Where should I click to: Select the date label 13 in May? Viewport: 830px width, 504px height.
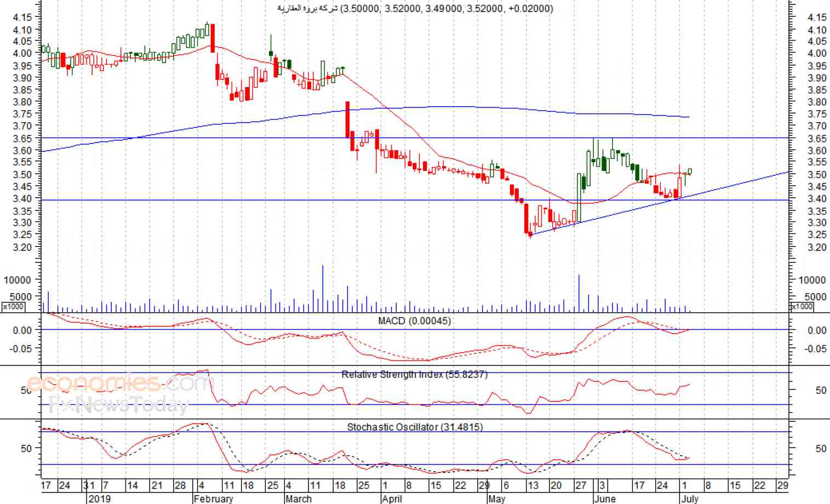point(533,485)
